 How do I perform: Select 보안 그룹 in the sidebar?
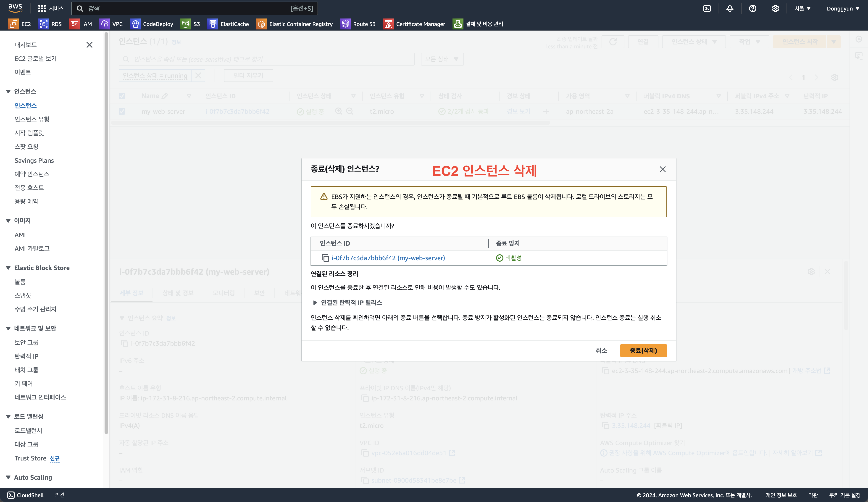[x=26, y=342]
